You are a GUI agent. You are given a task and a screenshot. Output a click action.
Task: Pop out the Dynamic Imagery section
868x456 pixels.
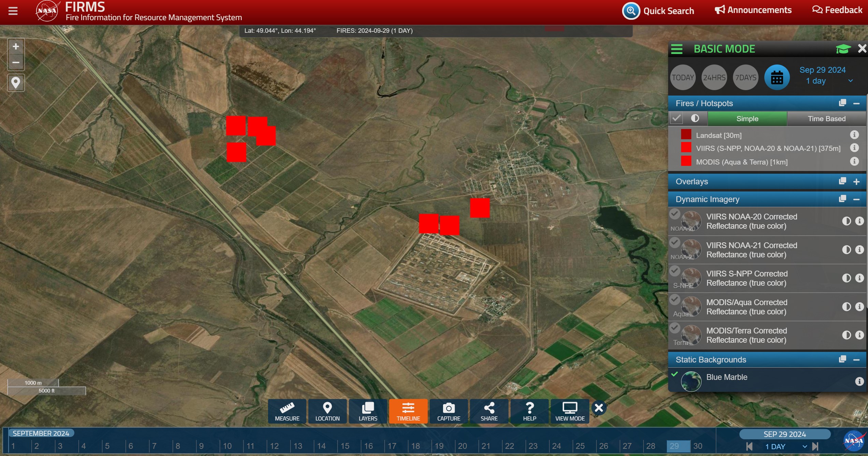[x=842, y=199]
